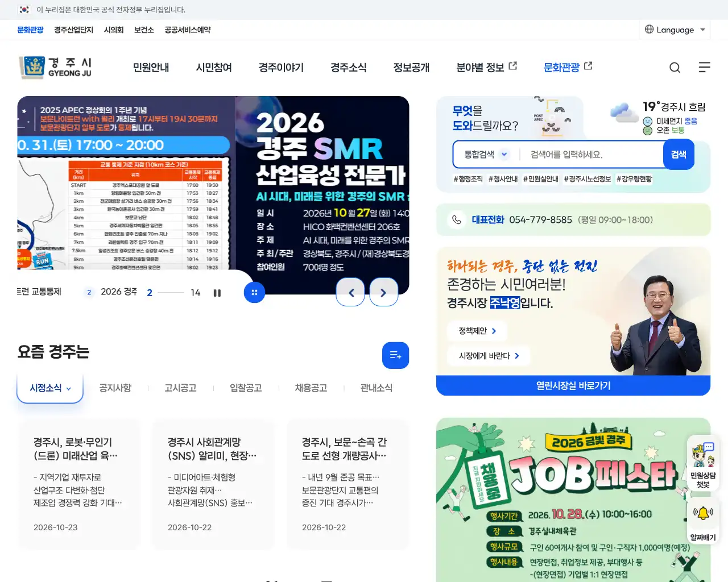Open news card 보문~손곡 간 도로
728x582 pixels.
click(348, 484)
